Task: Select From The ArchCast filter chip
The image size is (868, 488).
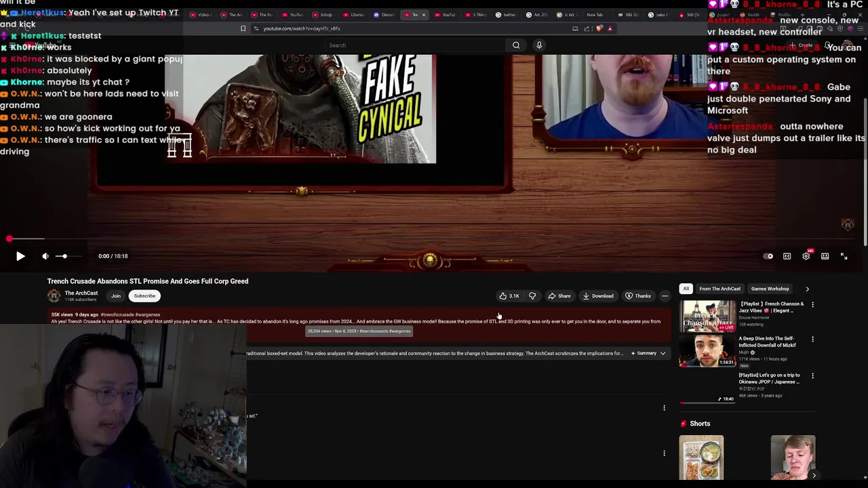Action: click(x=719, y=289)
